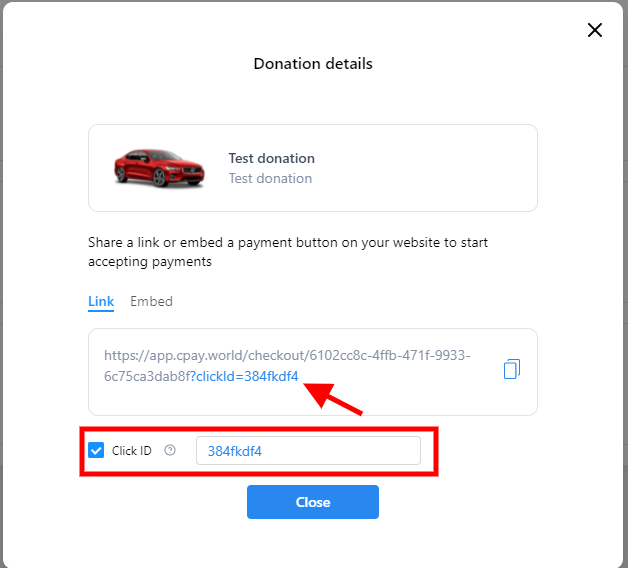Dismiss dialog with the X icon

[x=595, y=30]
